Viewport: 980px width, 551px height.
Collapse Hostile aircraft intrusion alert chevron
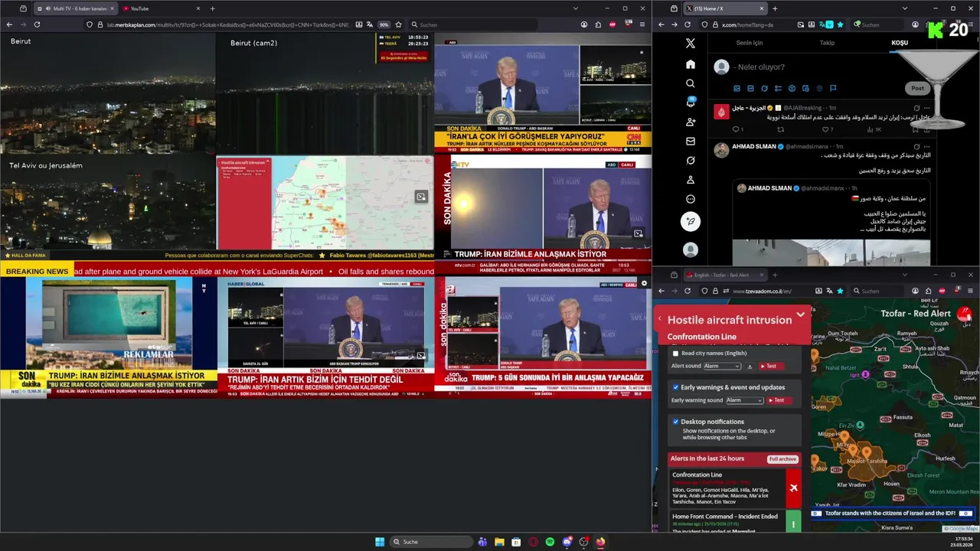click(800, 315)
